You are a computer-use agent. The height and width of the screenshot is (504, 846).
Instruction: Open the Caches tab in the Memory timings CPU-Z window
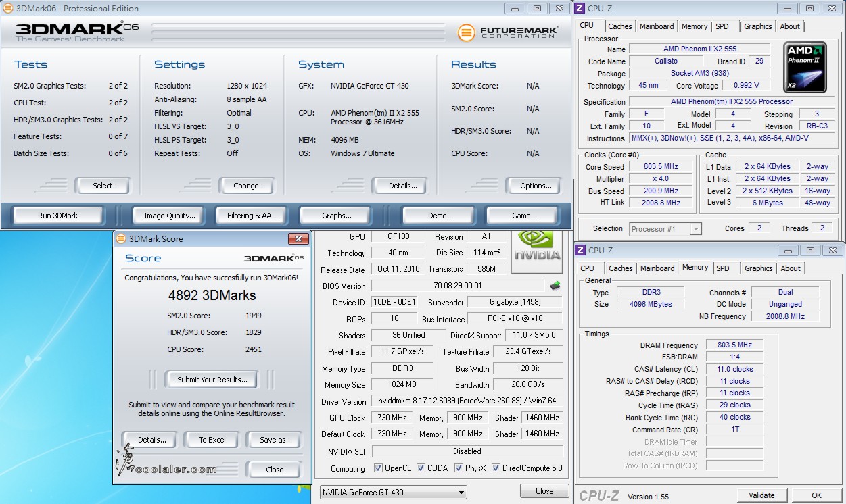coord(620,268)
